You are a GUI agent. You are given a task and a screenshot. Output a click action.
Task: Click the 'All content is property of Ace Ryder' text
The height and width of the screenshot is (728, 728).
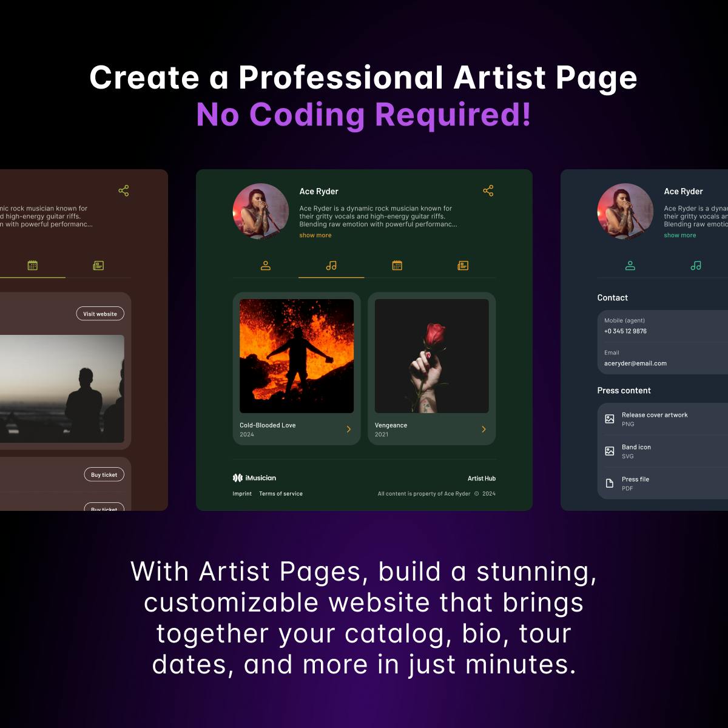pos(424,494)
